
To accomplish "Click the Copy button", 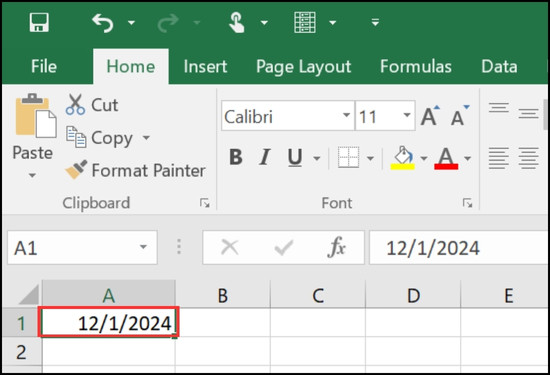I will coord(100,138).
